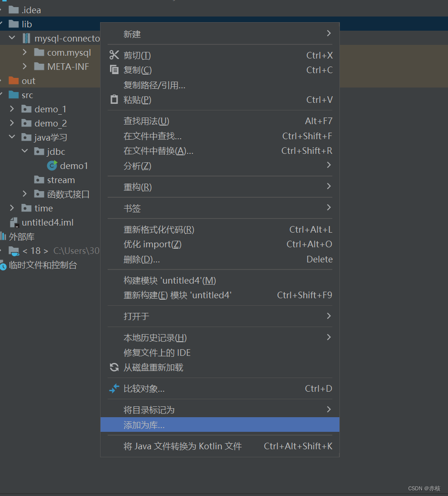
Task: Choose 复制(C) from the context menu
Action: tap(220, 69)
